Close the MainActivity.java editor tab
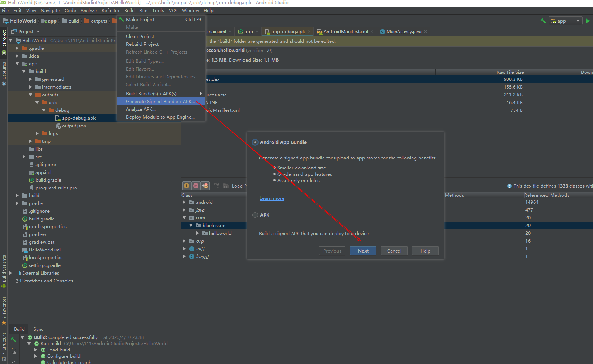The image size is (593, 364). (426, 32)
